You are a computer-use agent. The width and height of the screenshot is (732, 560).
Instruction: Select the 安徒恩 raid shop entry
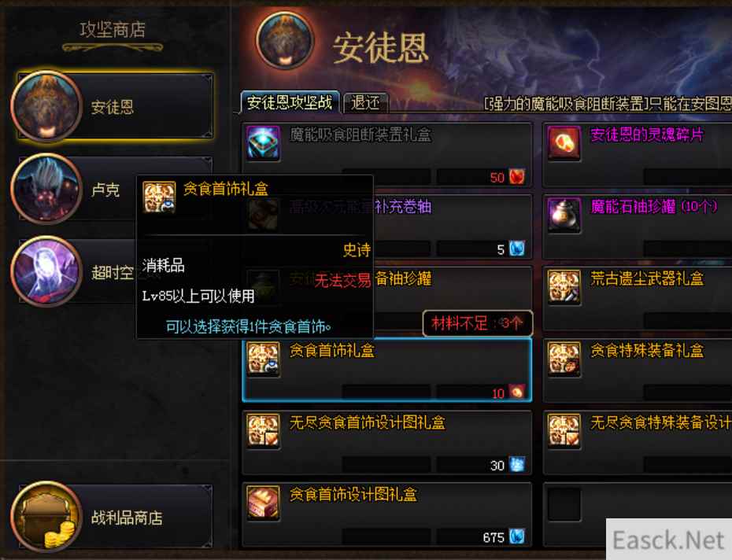coord(113,106)
